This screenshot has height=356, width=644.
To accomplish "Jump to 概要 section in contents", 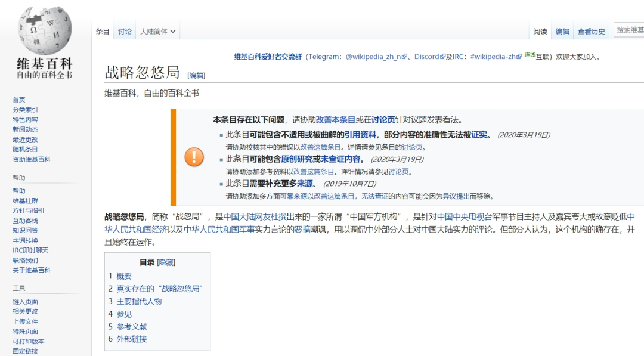I will coord(124,276).
